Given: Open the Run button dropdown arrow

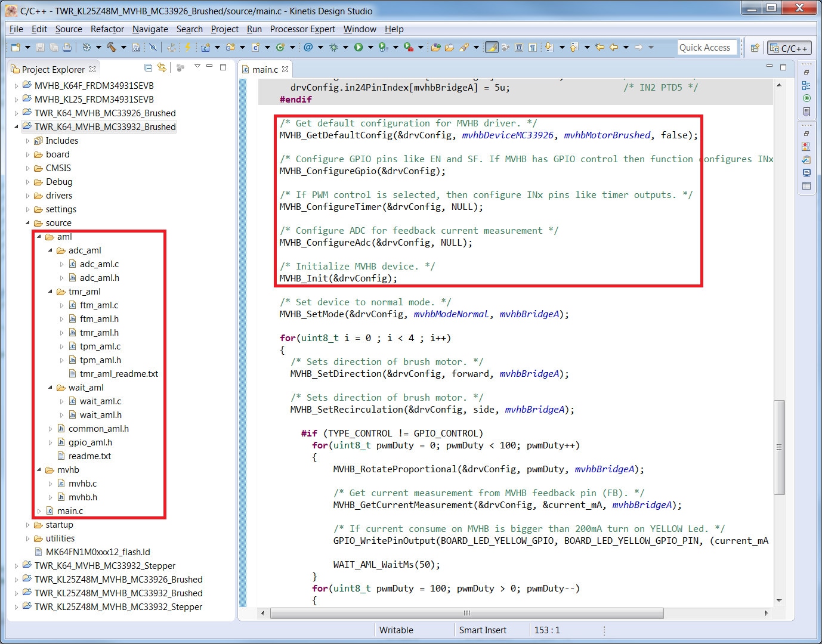Looking at the screenshot, I should pos(370,47).
